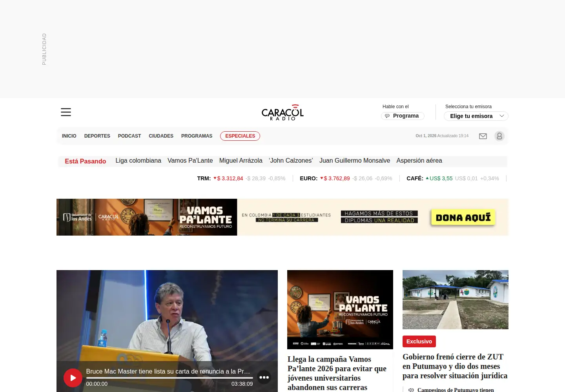
Task: Open the Bruce Mac Master audio title
Action: click(x=168, y=371)
